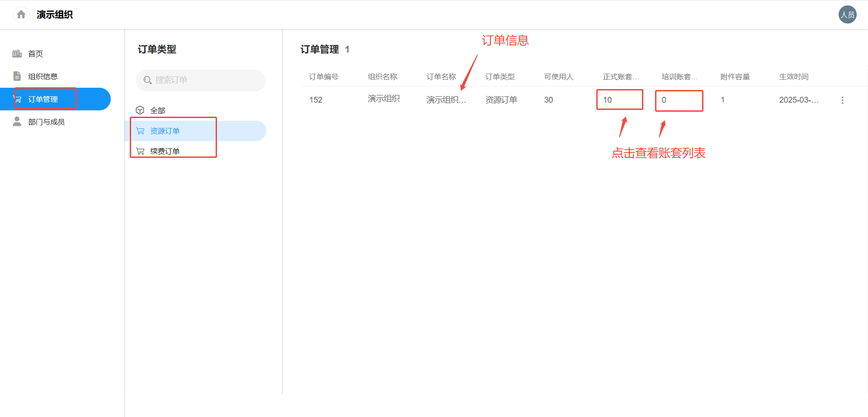The height and width of the screenshot is (417, 868).
Task: Open 部门与成员 in the left sidebar
Action: coord(46,121)
